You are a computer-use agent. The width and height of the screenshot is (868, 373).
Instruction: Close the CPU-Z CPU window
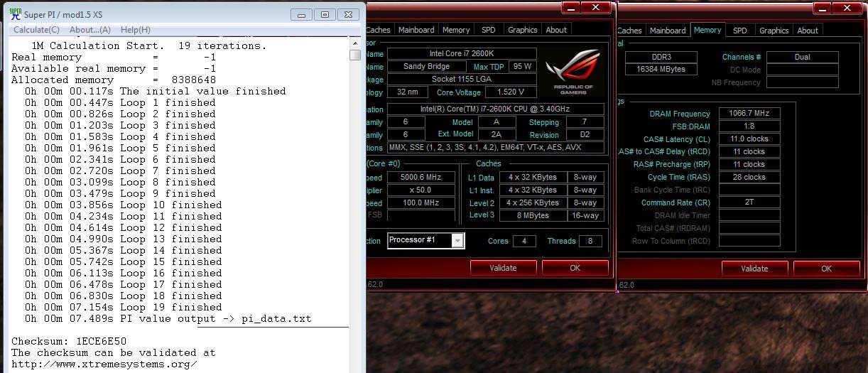coord(597,7)
